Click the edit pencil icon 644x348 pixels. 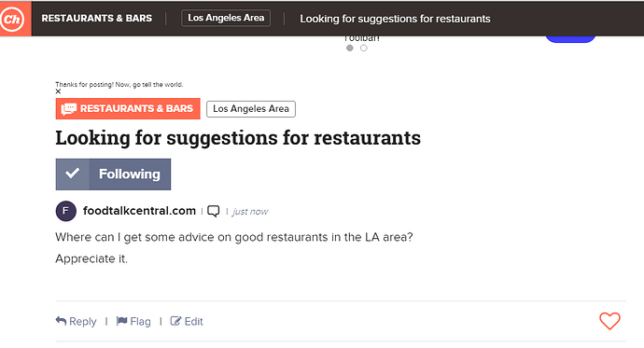click(x=175, y=321)
